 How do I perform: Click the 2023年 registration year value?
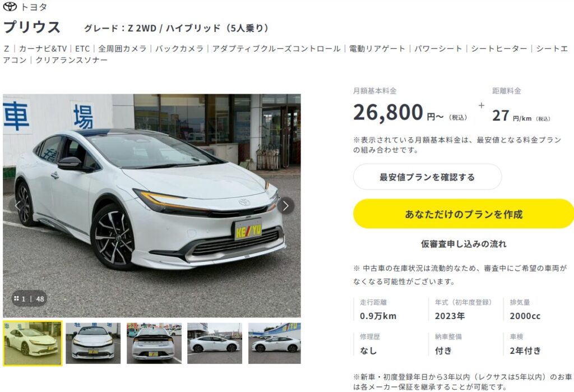click(450, 316)
